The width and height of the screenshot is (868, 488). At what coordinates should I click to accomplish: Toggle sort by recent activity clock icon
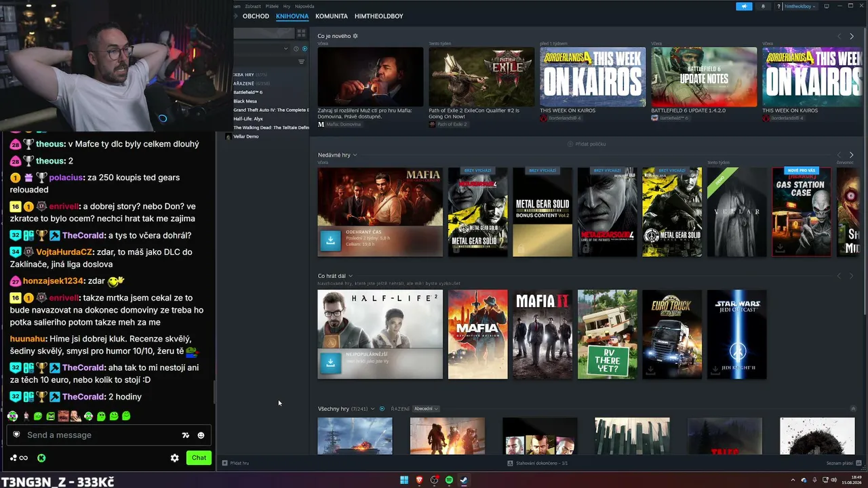tap(296, 49)
